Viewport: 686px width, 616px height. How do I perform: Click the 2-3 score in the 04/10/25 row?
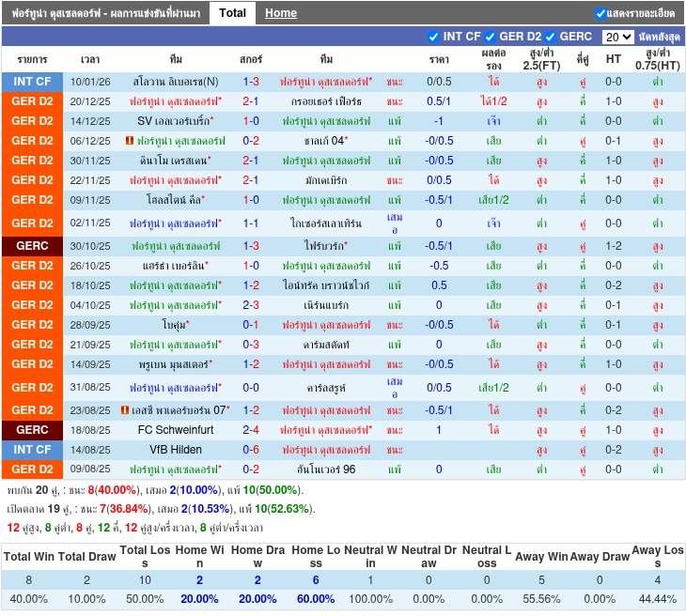coord(251,305)
